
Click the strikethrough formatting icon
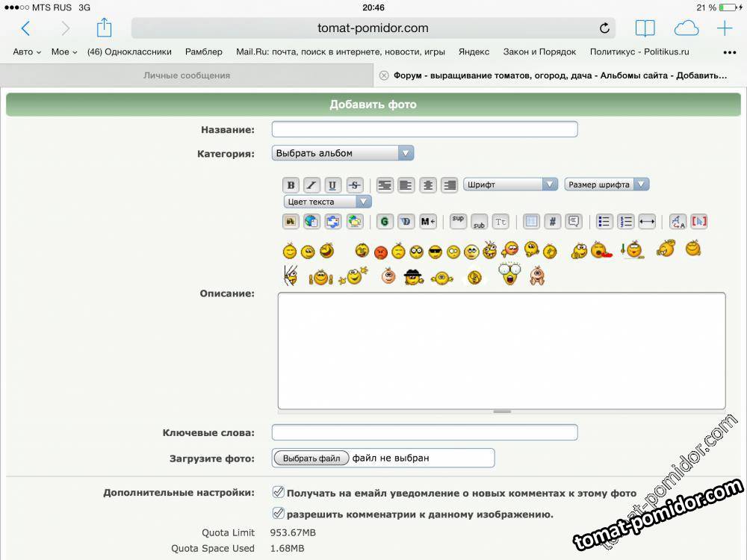click(x=355, y=185)
